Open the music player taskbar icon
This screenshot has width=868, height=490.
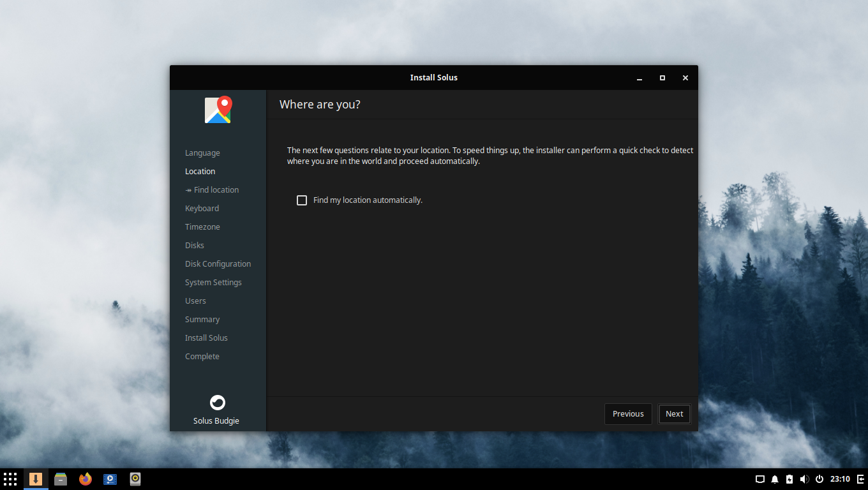[135, 479]
